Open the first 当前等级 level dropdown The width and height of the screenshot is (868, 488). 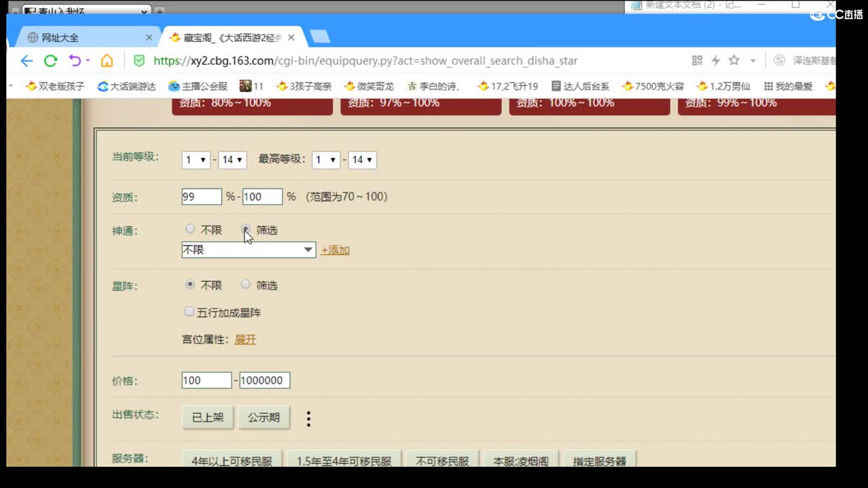(195, 160)
